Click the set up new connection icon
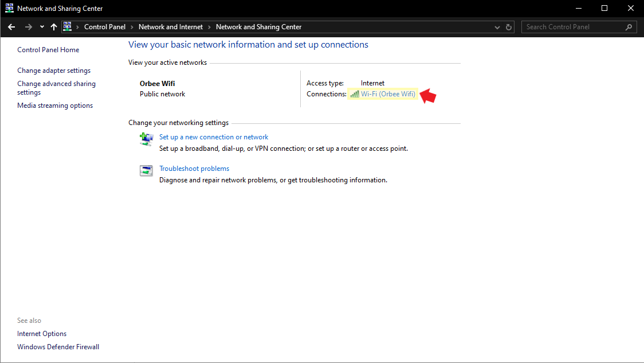 click(x=146, y=139)
